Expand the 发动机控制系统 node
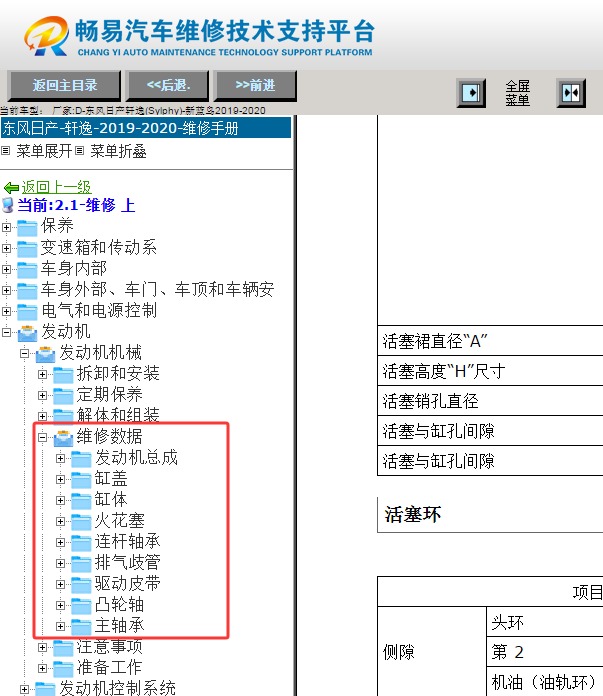The height and width of the screenshot is (696, 603). (x=24, y=689)
